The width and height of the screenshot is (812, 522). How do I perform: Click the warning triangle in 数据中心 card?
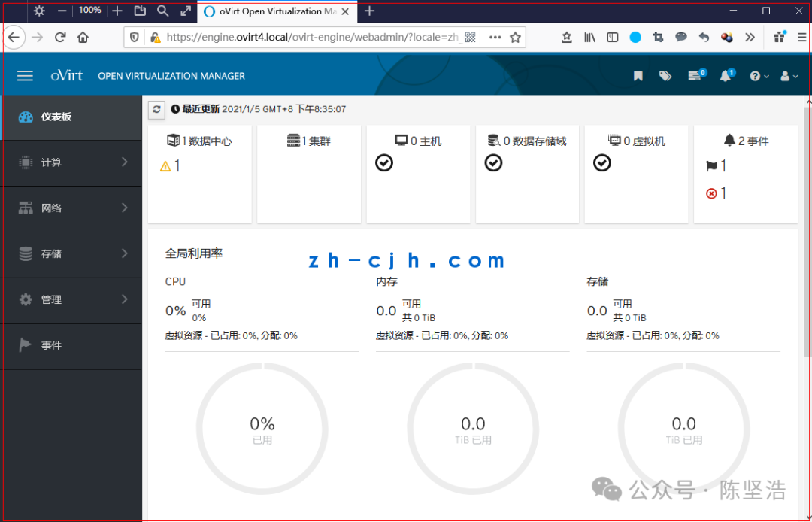click(165, 166)
